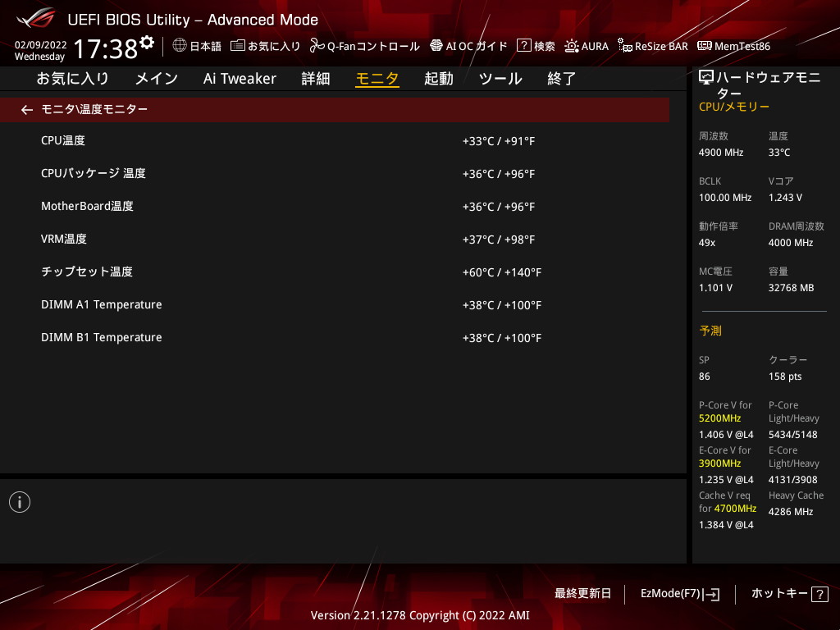The width and height of the screenshot is (840, 630).
Task: Click the AI OC guide brain icon
Action: (436, 46)
